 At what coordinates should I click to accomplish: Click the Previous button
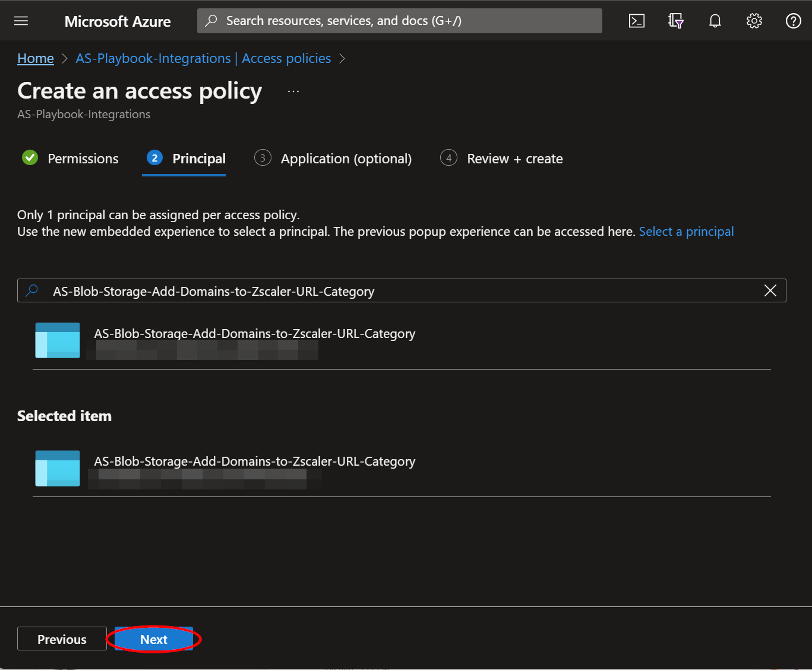click(x=62, y=639)
